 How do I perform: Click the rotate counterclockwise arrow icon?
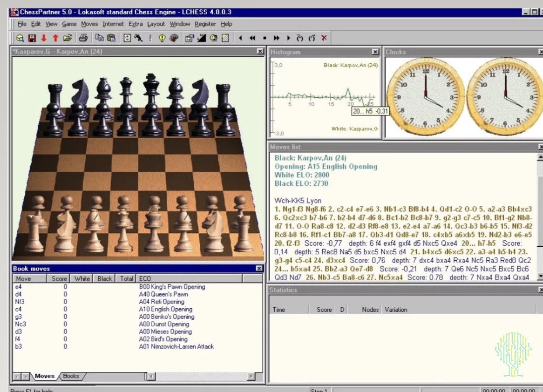tap(312, 38)
